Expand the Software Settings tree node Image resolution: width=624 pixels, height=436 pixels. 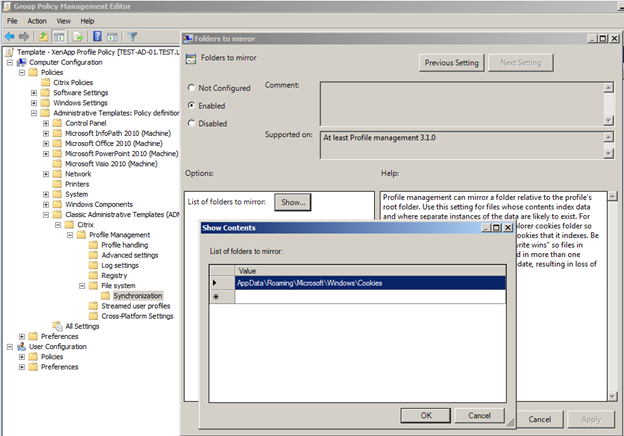33,93
